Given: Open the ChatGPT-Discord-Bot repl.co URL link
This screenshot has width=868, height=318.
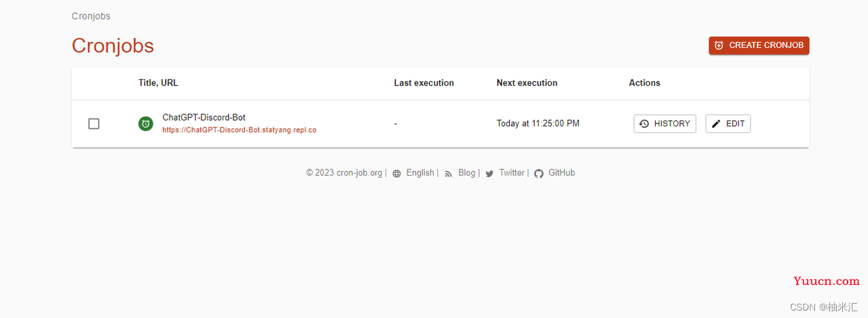Looking at the screenshot, I should pos(239,130).
